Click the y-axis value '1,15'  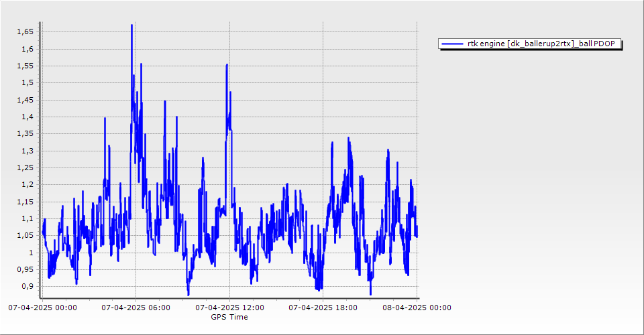tap(25, 202)
